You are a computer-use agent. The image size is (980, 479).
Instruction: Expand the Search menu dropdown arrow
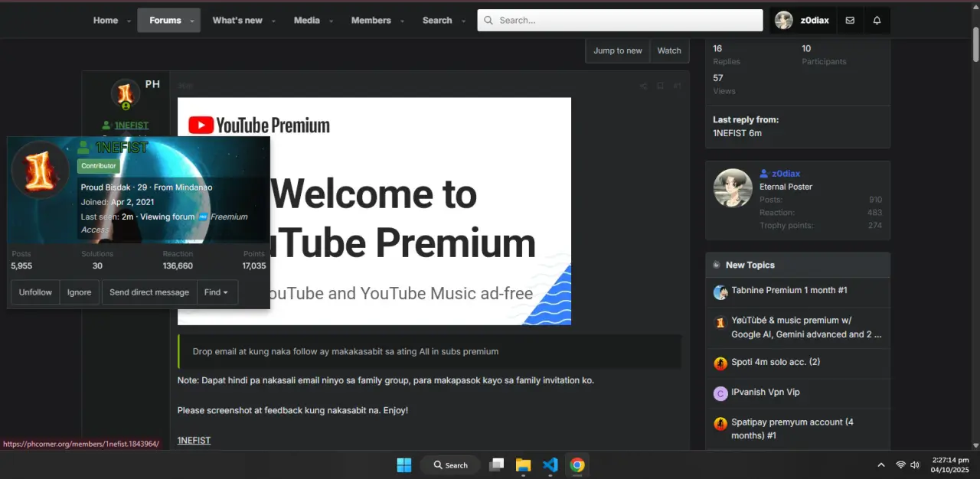tap(463, 21)
